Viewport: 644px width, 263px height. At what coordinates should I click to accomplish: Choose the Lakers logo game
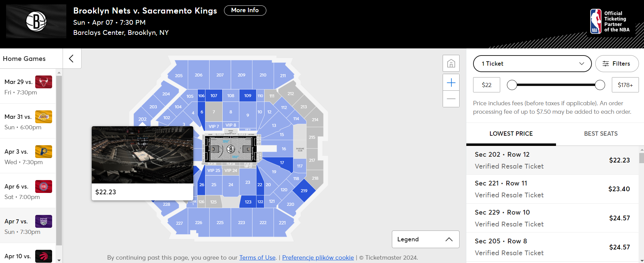[44, 117]
